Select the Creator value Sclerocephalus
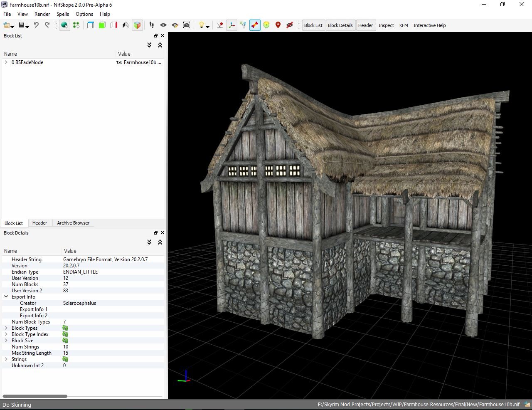Viewport: 532px width, 410px height. click(x=79, y=303)
